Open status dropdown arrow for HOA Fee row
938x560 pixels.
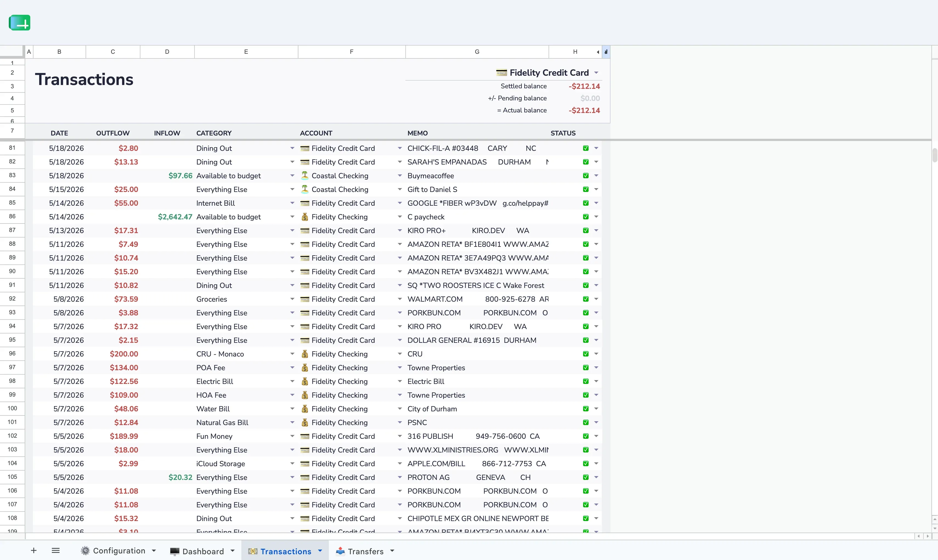click(596, 395)
